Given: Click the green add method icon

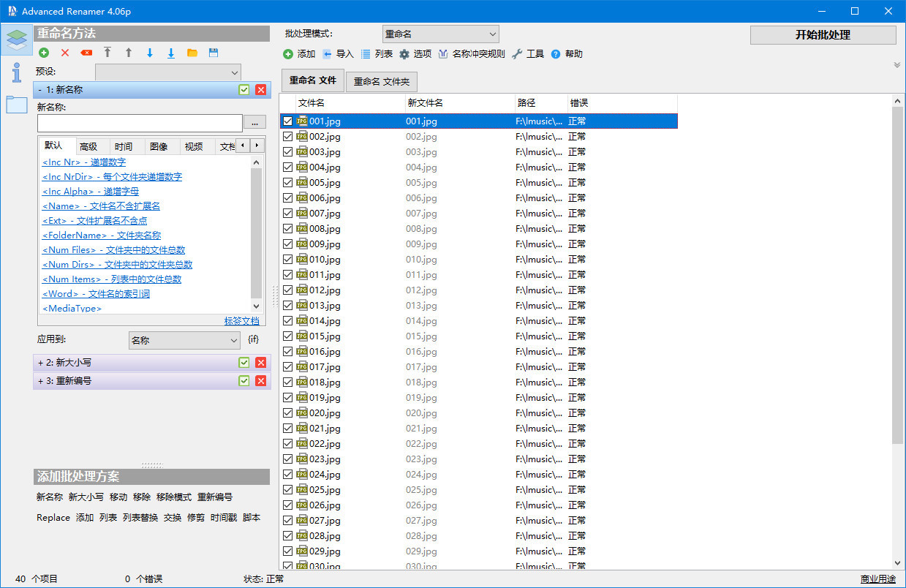Looking at the screenshot, I should point(45,53).
